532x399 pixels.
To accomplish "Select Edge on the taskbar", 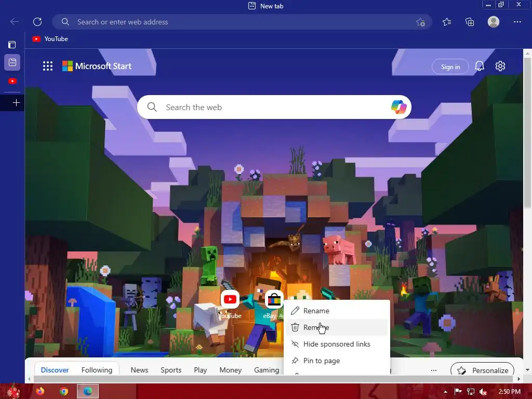I will coord(87,391).
